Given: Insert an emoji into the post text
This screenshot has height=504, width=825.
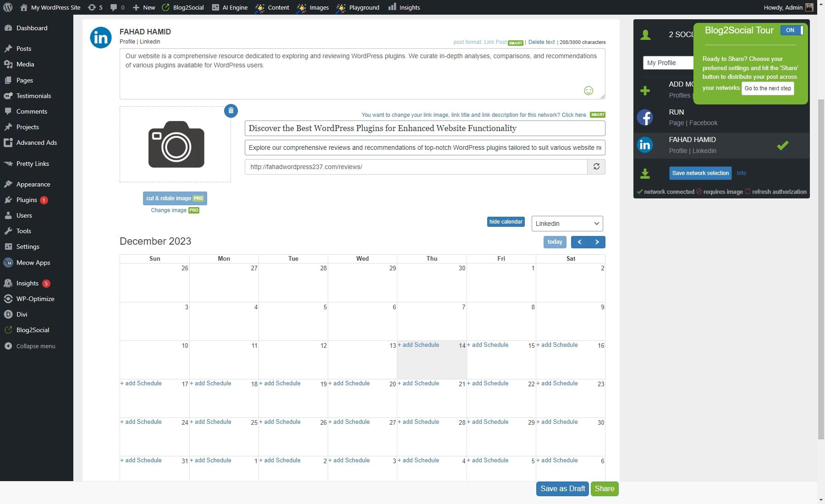Looking at the screenshot, I should [589, 91].
